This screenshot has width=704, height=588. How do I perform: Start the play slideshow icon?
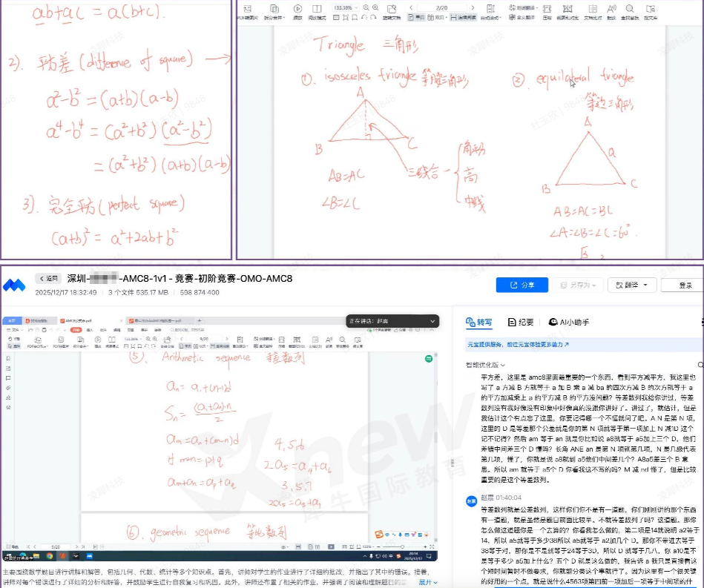[297, 12]
